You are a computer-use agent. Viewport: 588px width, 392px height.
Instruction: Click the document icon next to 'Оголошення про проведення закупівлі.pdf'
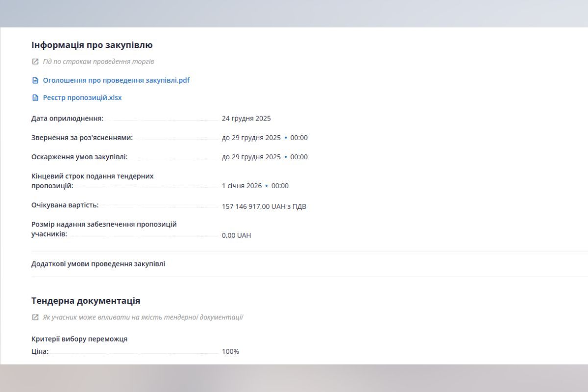point(35,80)
